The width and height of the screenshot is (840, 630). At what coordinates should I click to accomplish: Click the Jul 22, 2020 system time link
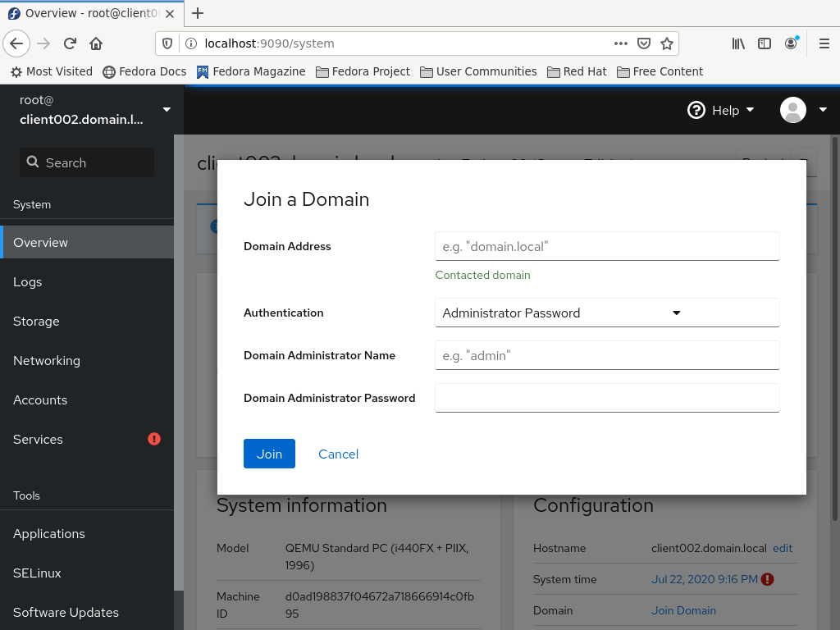click(704, 579)
